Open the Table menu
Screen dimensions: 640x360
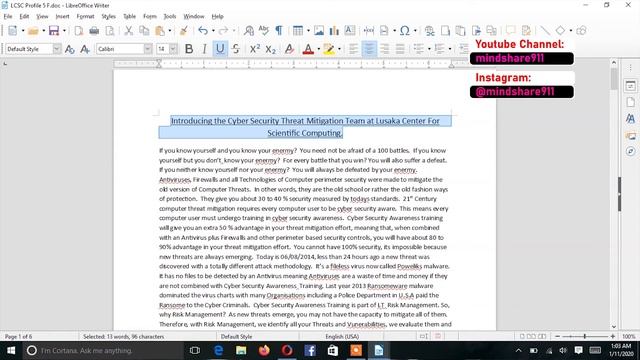click(x=129, y=16)
